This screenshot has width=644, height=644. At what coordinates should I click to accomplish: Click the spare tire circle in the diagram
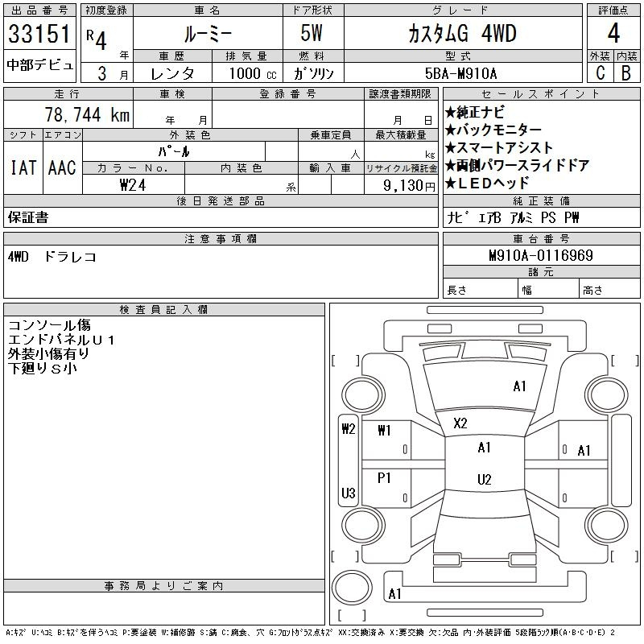tap(352, 588)
